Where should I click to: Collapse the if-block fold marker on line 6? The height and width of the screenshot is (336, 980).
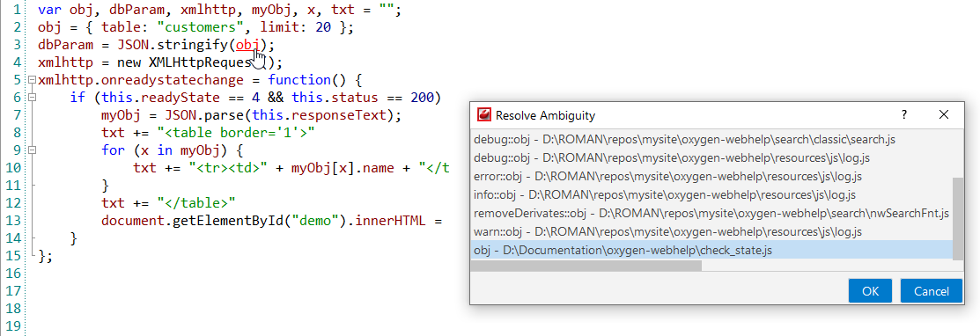click(x=32, y=98)
